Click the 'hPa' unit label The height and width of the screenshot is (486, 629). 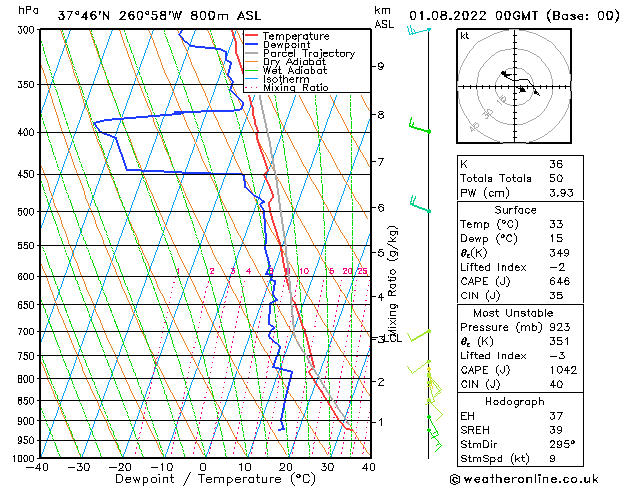[x=28, y=10]
